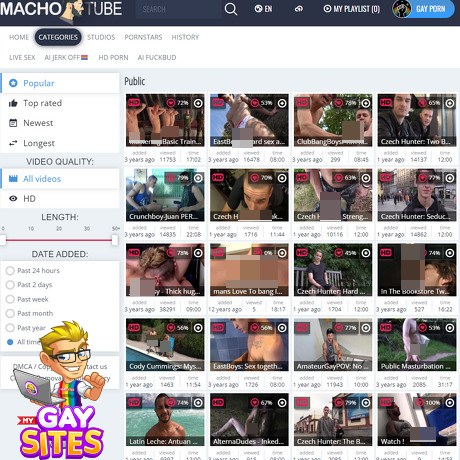Click the maximum length slider handle at 50+
Viewport: 460px width, 460px height.
[115, 240]
